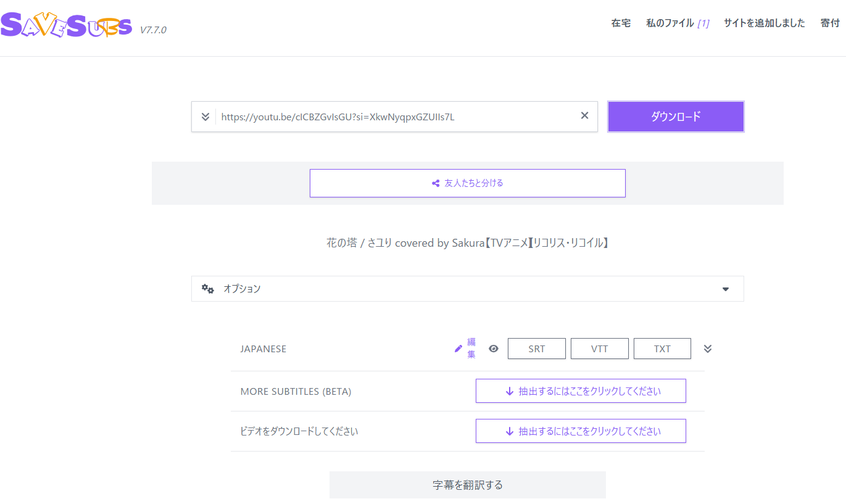Expand the オプション panel
This screenshot has width=846, height=504.
tap(725, 288)
